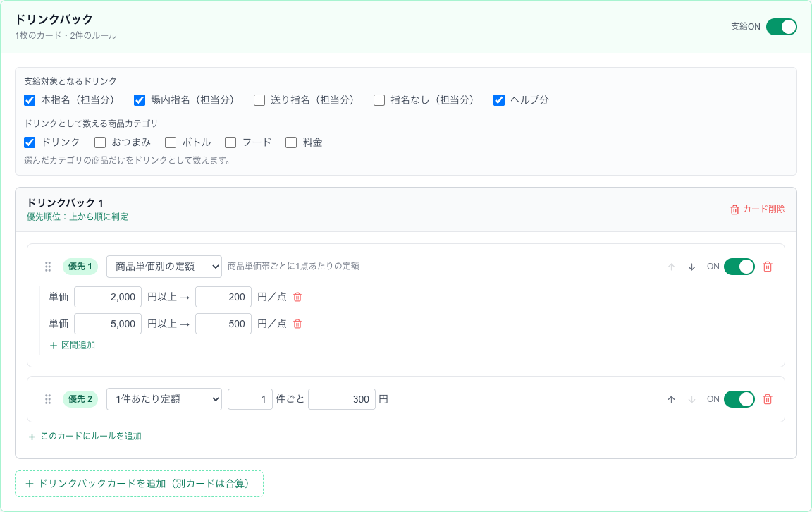
Task: Delete the 2,000円以上 price tier row
Action: (297, 297)
